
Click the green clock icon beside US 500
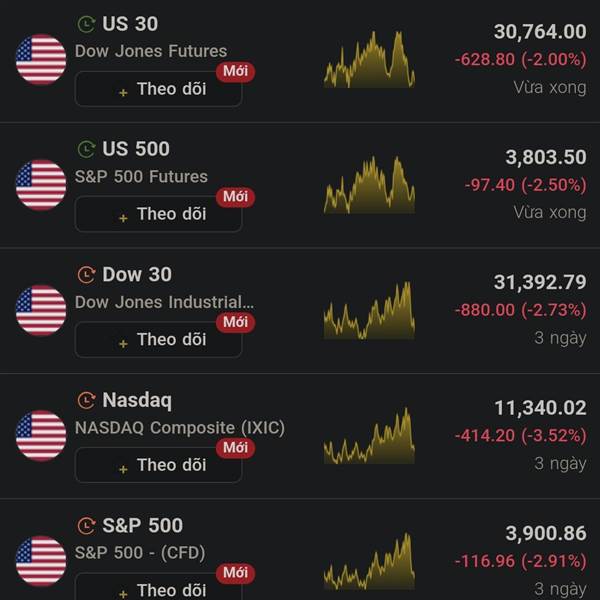coord(86,150)
